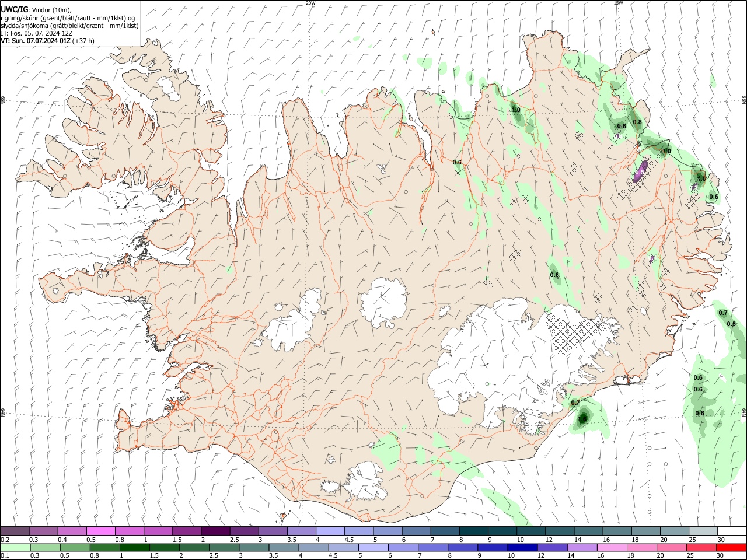Click the '(+37 h)' forecast offset text
Image resolution: width=747 pixels, height=560 pixels.
[84, 41]
